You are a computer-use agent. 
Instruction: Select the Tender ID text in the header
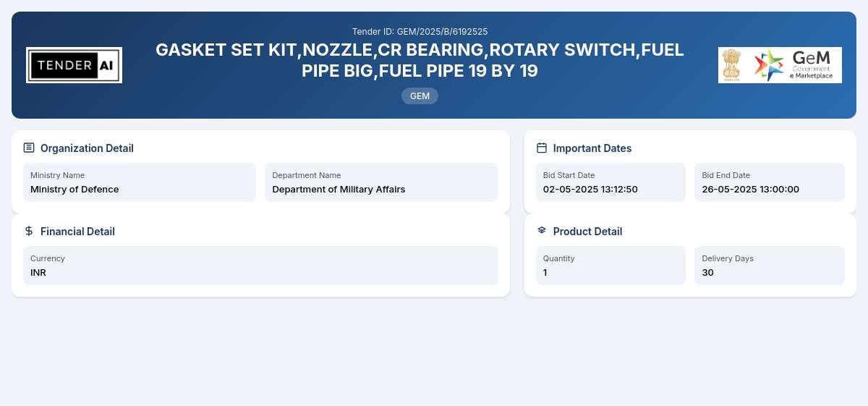(x=420, y=31)
